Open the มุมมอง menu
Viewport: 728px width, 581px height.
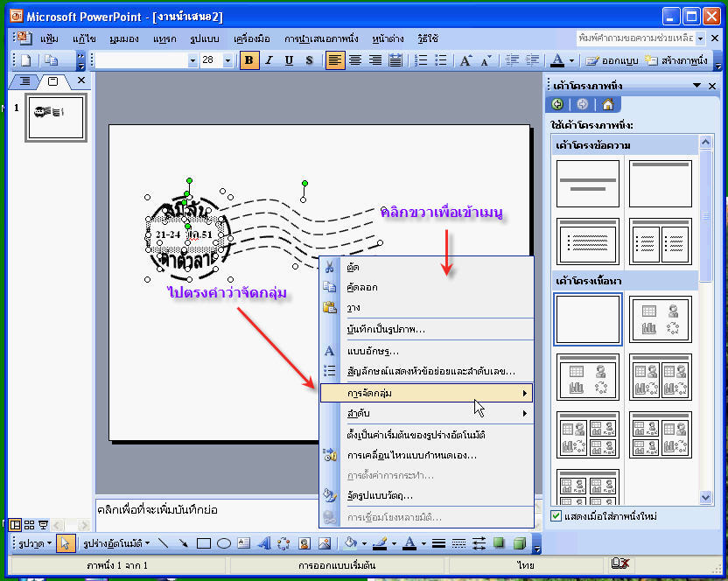124,38
